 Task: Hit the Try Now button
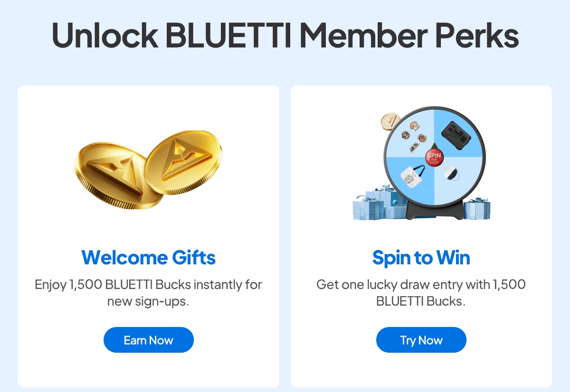tap(421, 340)
